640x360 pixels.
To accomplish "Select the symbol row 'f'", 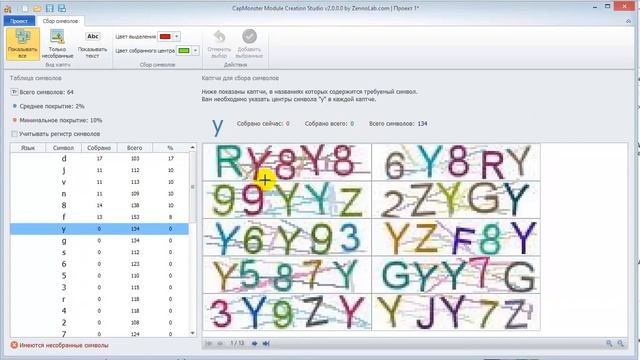I will coord(99,217).
